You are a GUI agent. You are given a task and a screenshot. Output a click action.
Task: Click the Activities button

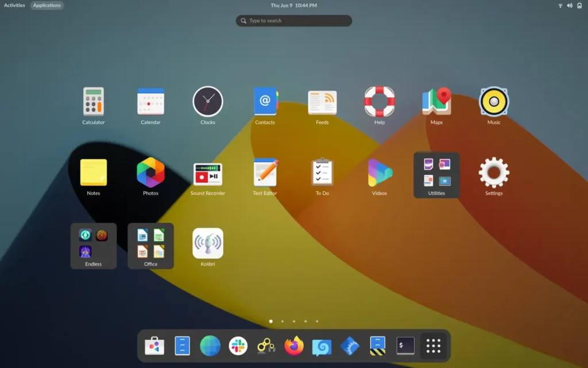pyautogui.click(x=14, y=5)
